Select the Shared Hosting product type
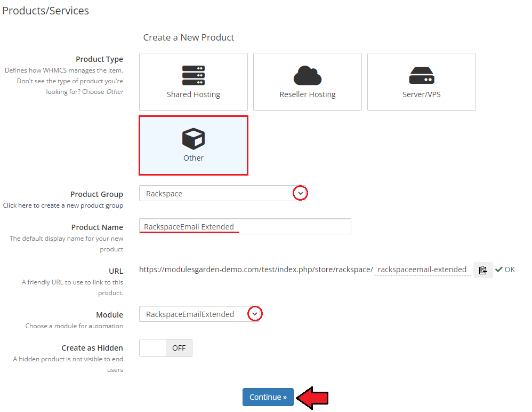532x412 pixels. [x=194, y=82]
